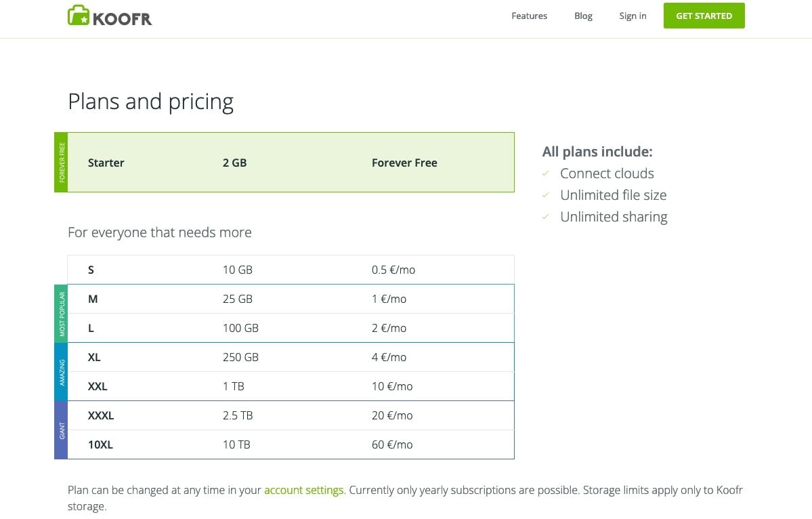
Task: Click the checkmark beside Unlimited file size
Action: tap(546, 196)
